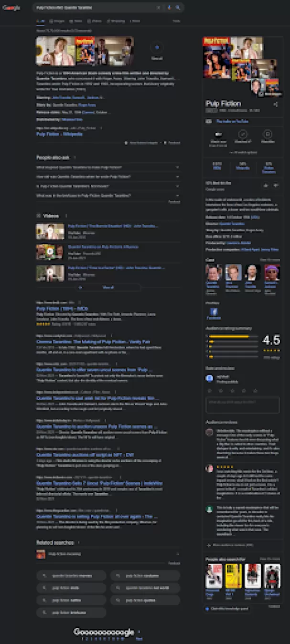This screenshot has width=290, height=644.
Task: Click the Google logo at top left
Action: (x=11, y=8)
